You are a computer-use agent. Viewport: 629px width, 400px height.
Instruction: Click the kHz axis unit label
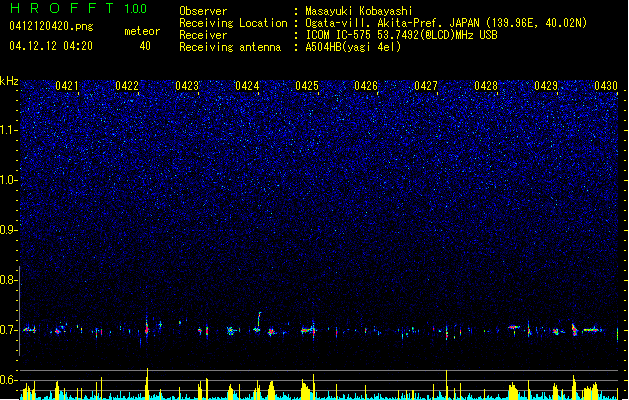click(x=9, y=81)
